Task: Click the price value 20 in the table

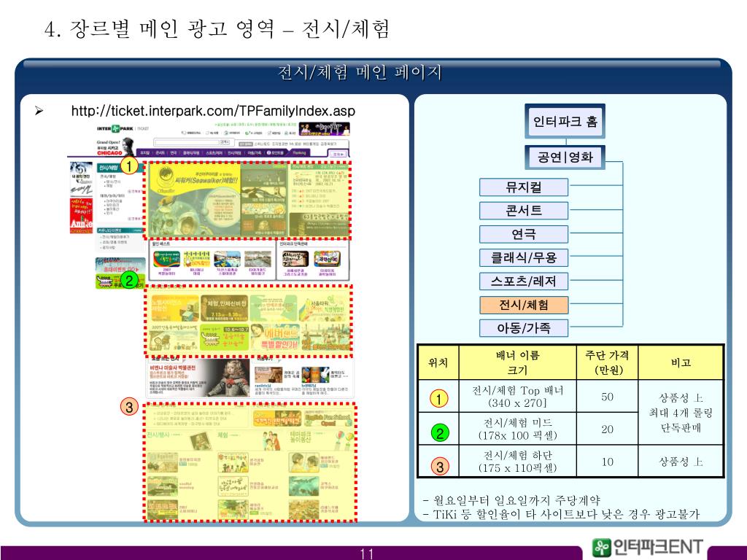Action: pos(607,429)
